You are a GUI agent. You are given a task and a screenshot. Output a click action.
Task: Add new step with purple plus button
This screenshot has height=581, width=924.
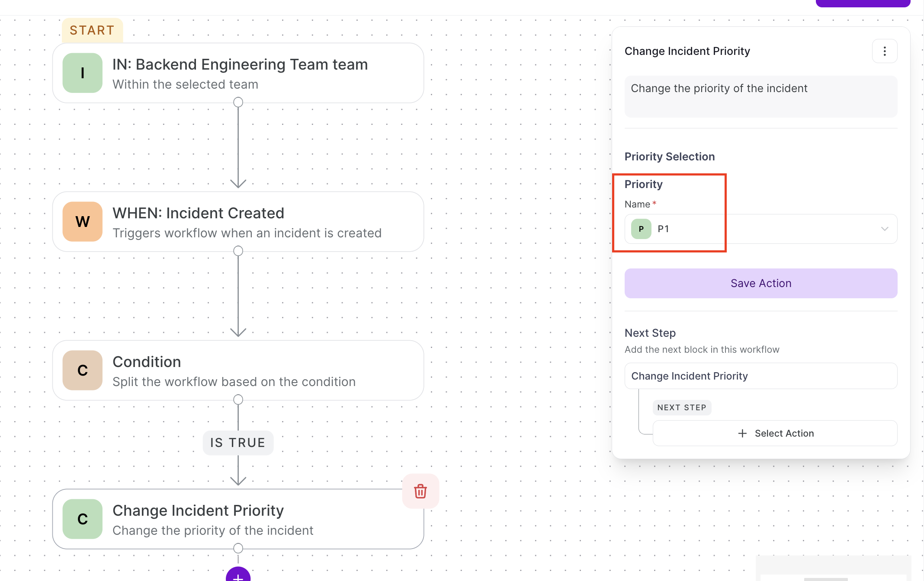[238, 575]
